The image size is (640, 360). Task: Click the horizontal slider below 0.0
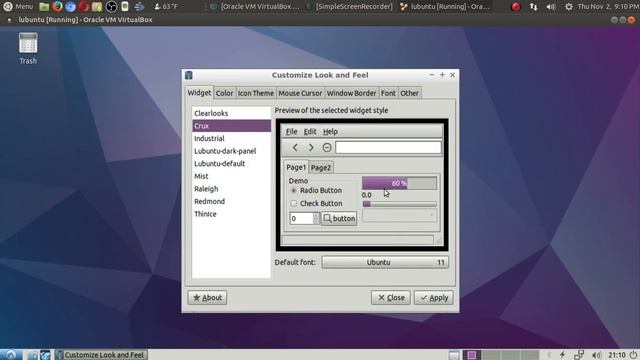pyautogui.click(x=399, y=204)
